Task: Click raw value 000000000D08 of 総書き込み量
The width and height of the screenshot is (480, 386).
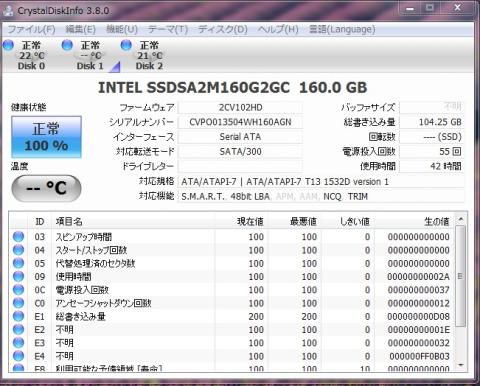Action: click(x=418, y=316)
